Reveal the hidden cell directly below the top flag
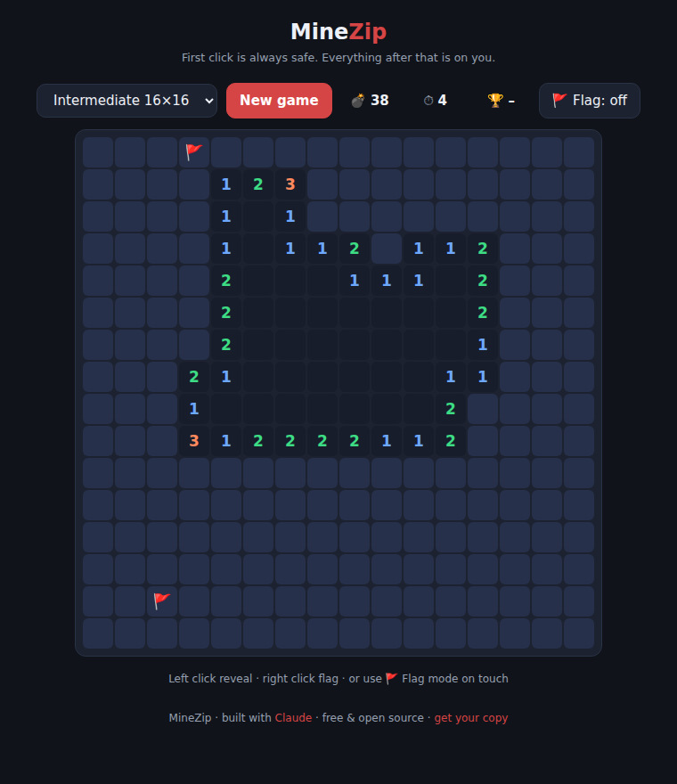 [x=194, y=184]
